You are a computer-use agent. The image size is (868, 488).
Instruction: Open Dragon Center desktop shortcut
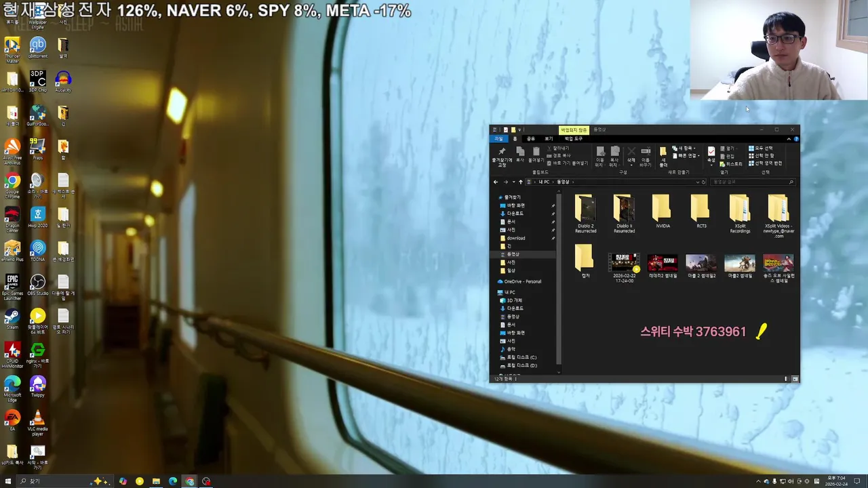(x=12, y=220)
